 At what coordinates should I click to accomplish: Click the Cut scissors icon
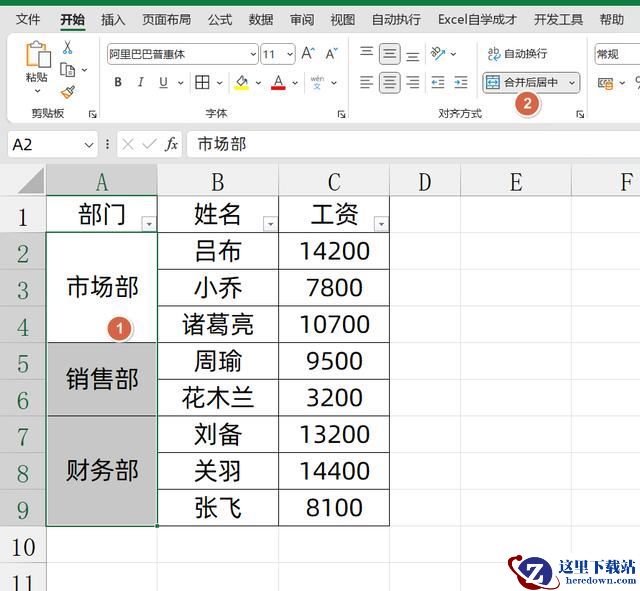(67, 47)
